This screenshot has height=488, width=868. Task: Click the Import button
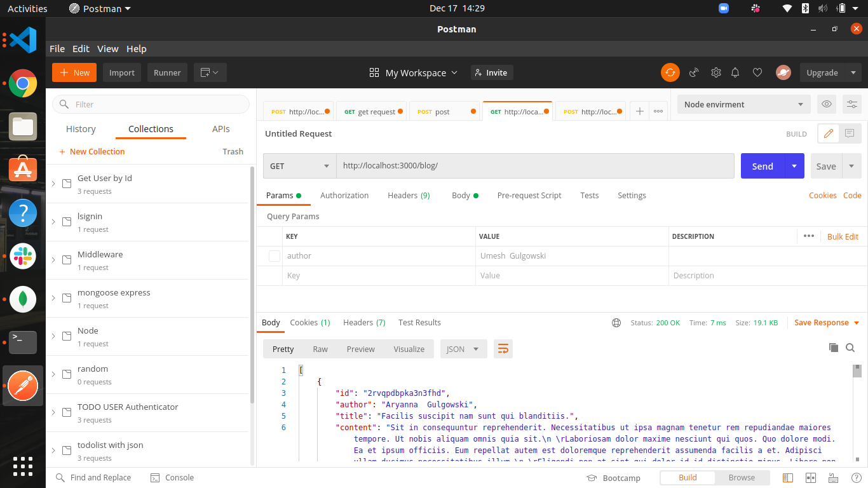coord(122,72)
